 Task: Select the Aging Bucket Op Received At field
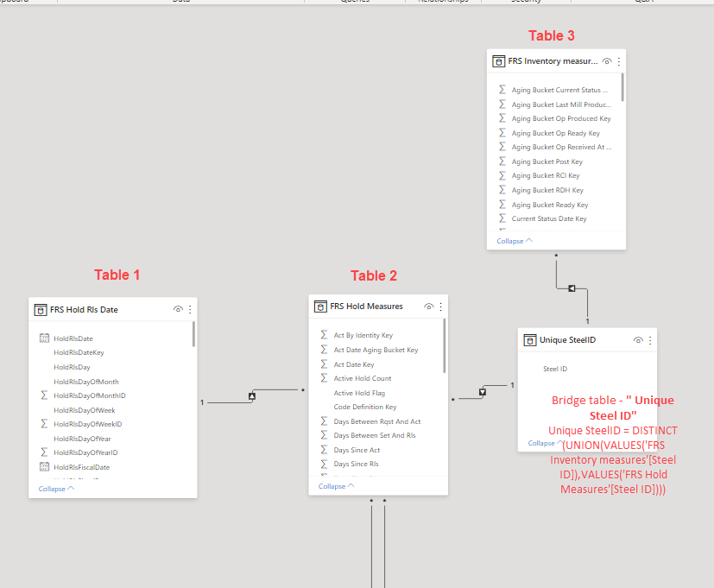click(561, 147)
